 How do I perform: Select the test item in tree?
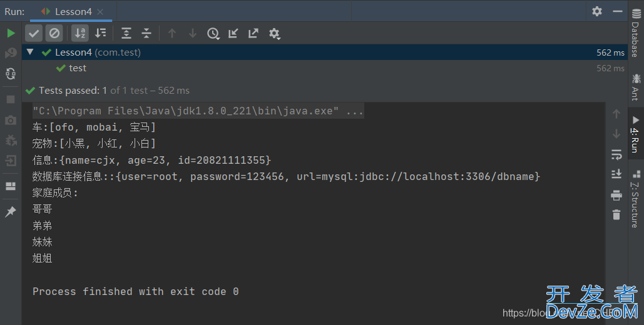(78, 68)
